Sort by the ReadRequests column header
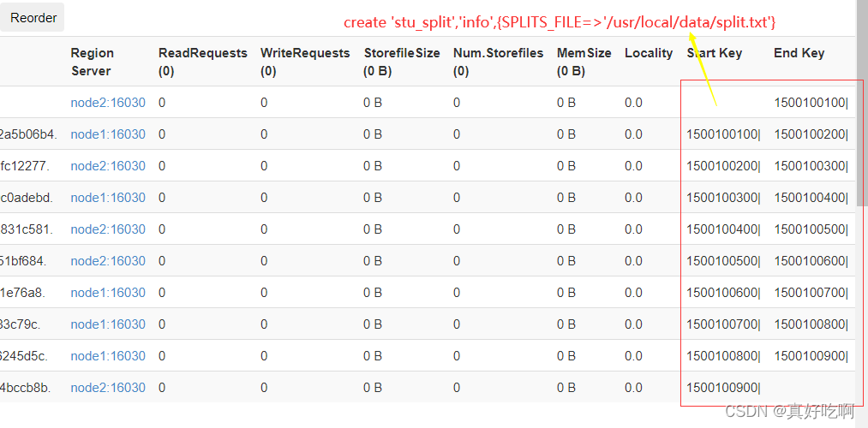This screenshot has height=428, width=868. tap(202, 62)
